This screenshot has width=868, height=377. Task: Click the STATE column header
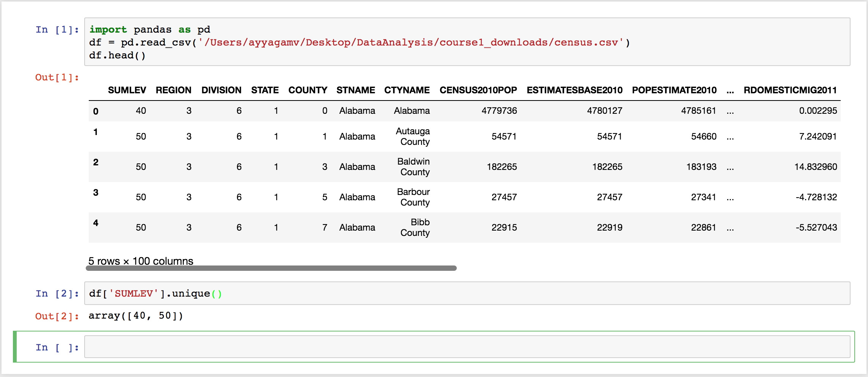pos(264,90)
